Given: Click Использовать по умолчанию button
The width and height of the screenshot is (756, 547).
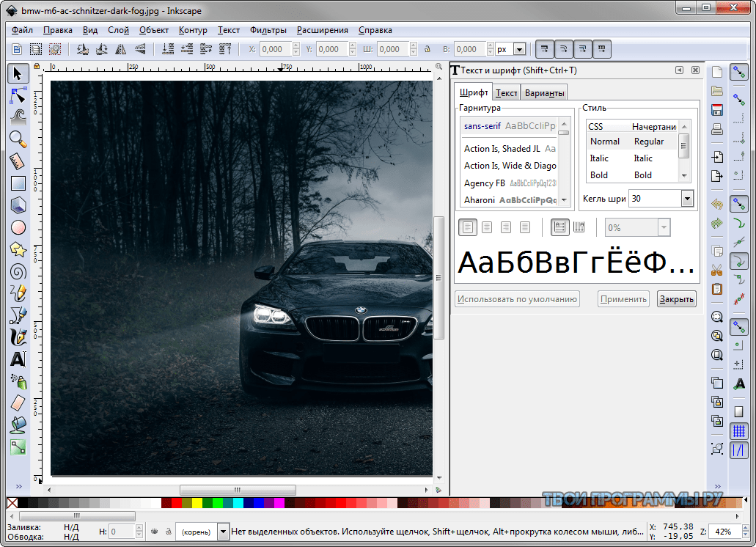Looking at the screenshot, I should tap(517, 299).
